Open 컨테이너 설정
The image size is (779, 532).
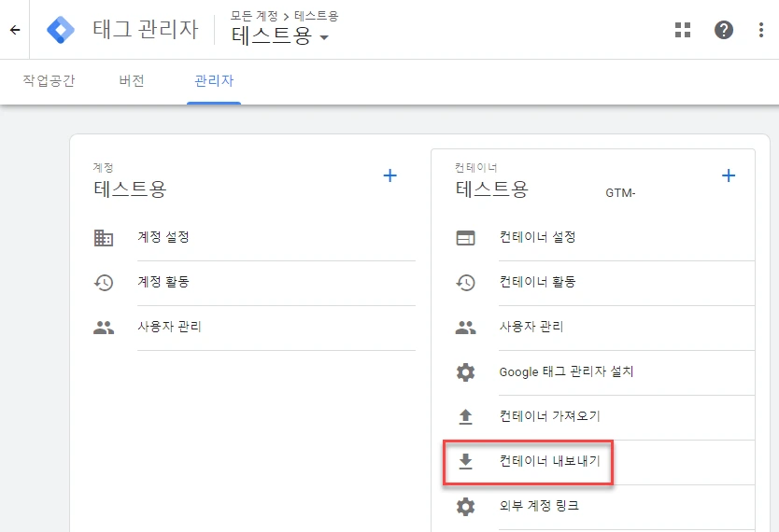(538, 237)
